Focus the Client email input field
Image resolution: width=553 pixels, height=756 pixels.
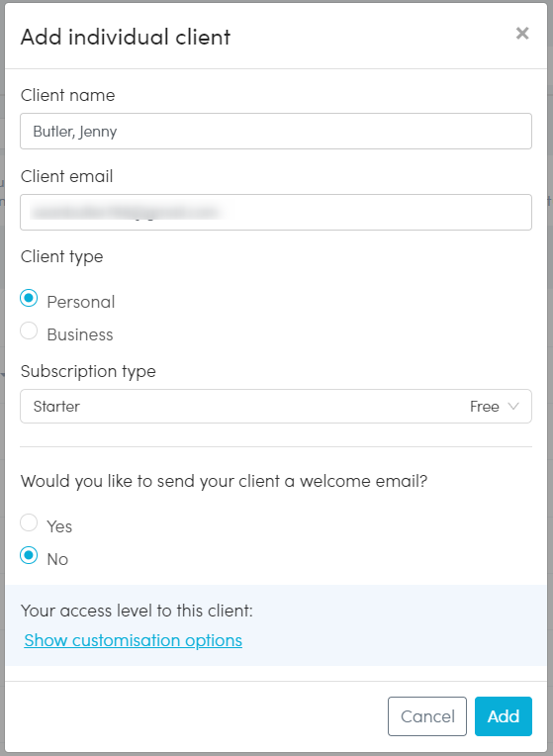click(x=276, y=212)
